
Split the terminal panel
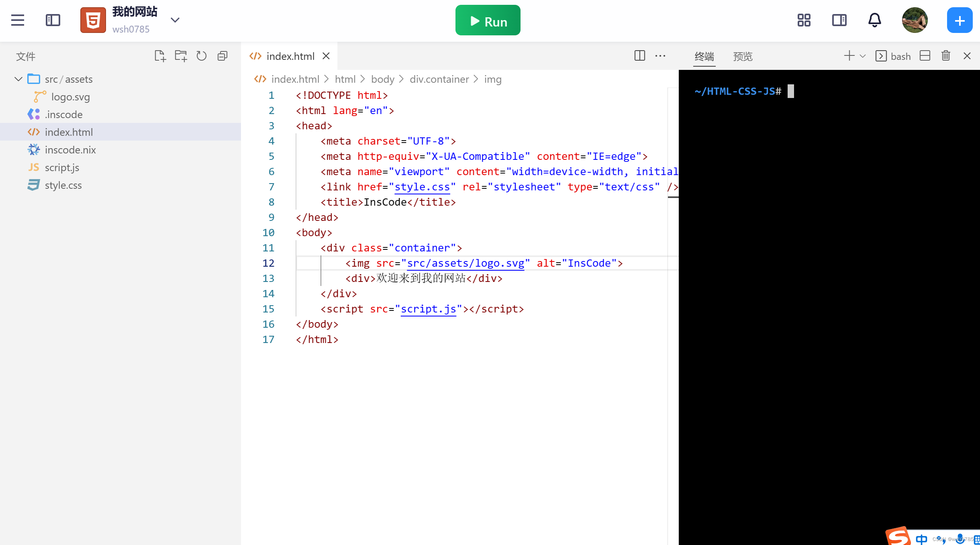click(925, 56)
